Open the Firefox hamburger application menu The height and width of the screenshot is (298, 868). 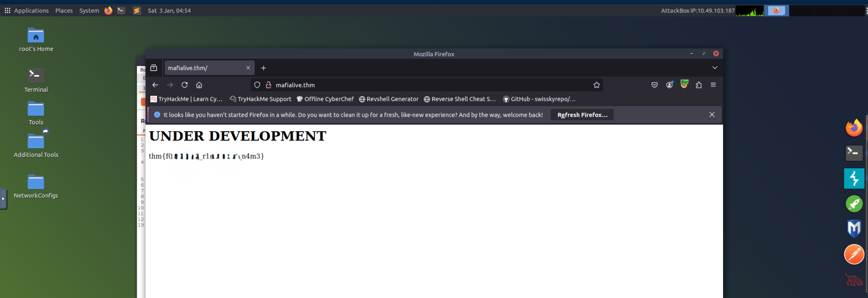[713, 85]
